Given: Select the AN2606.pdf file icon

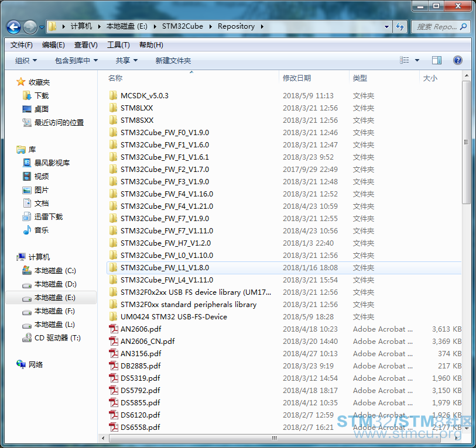Looking at the screenshot, I should (x=114, y=329).
